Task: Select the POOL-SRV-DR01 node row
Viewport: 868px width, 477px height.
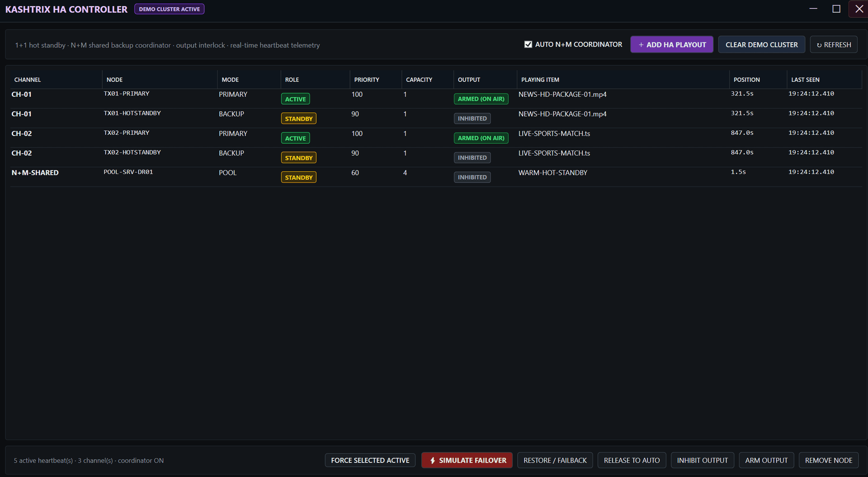Action: pos(436,177)
